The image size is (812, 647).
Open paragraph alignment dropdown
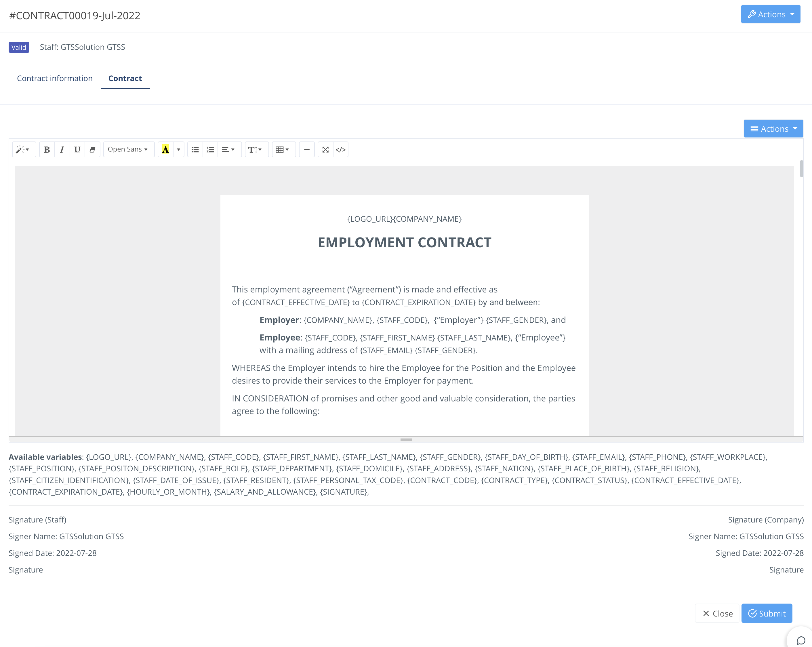coord(228,150)
